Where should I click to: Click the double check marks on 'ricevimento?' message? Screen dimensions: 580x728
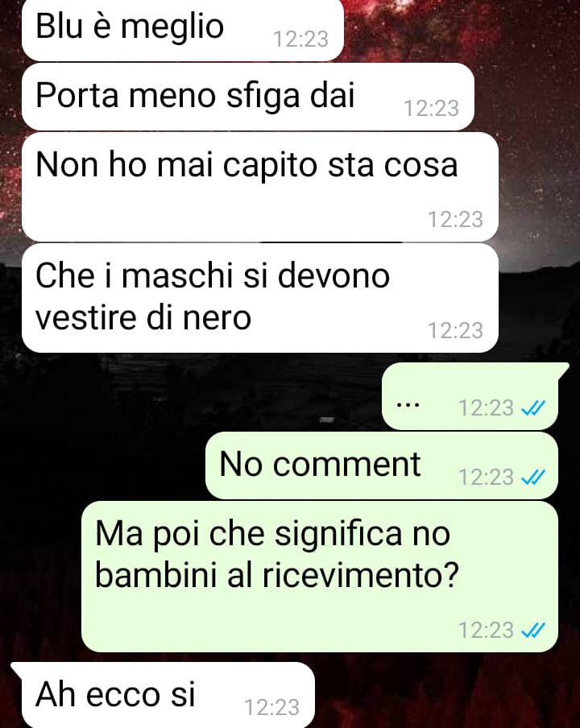pos(532,630)
